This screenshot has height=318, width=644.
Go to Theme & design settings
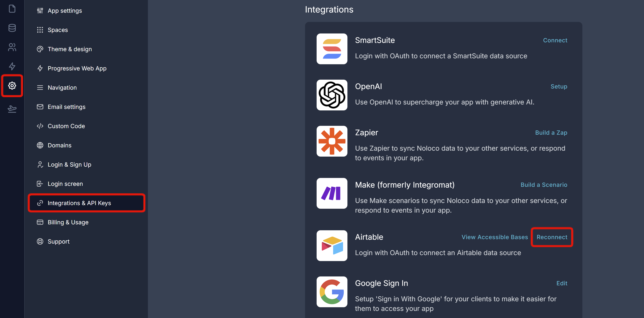point(70,49)
